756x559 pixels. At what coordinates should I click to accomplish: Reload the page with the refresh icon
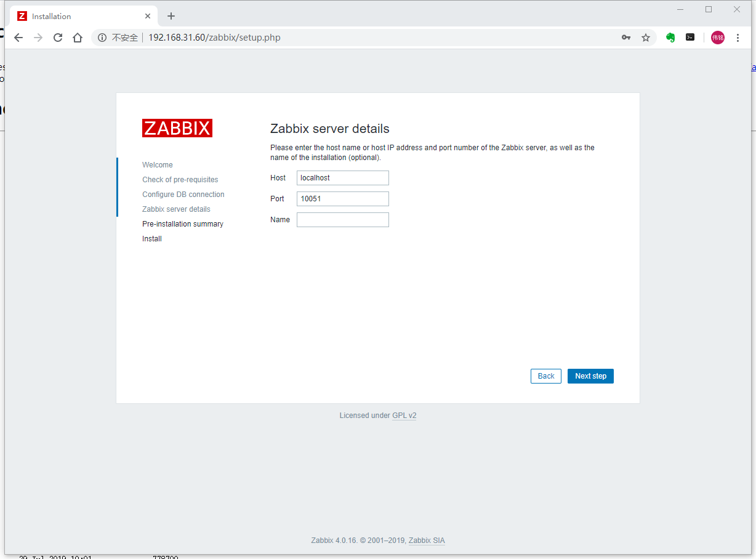coord(58,38)
